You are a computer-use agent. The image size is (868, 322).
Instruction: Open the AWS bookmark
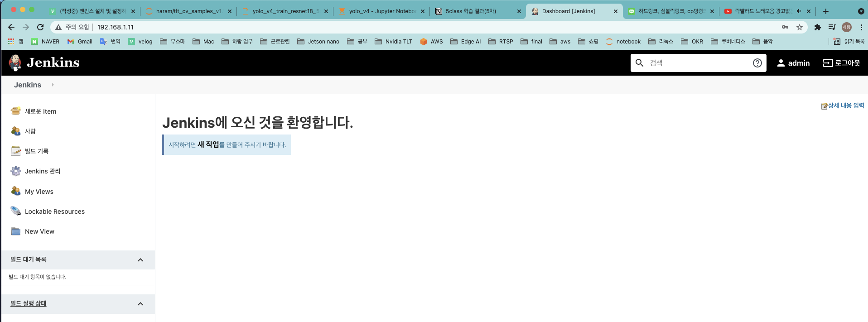point(431,41)
